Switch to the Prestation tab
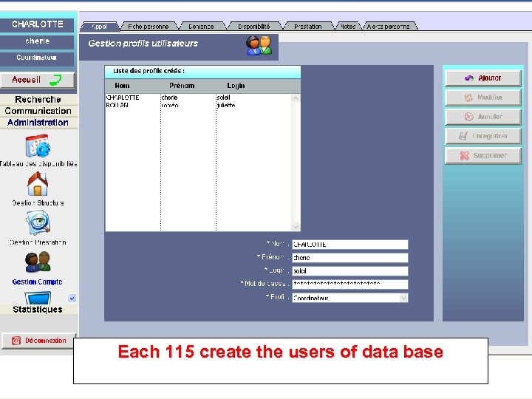Viewport: 532px width, 399px height. [x=307, y=27]
